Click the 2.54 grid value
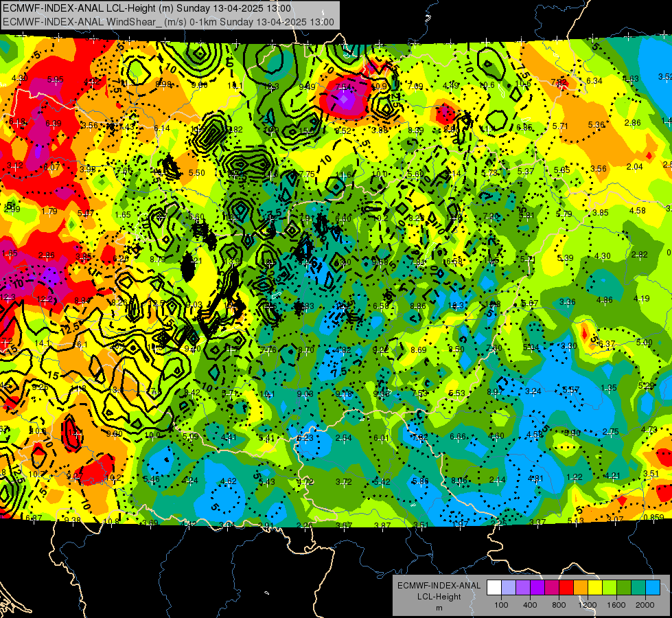This screenshot has width=672, height=618. 344,438
